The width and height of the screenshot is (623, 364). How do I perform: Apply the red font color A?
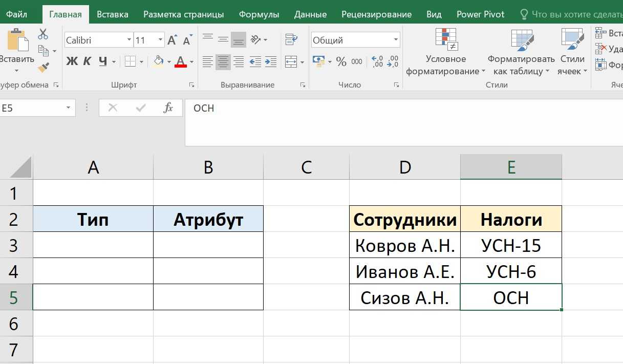coord(181,62)
